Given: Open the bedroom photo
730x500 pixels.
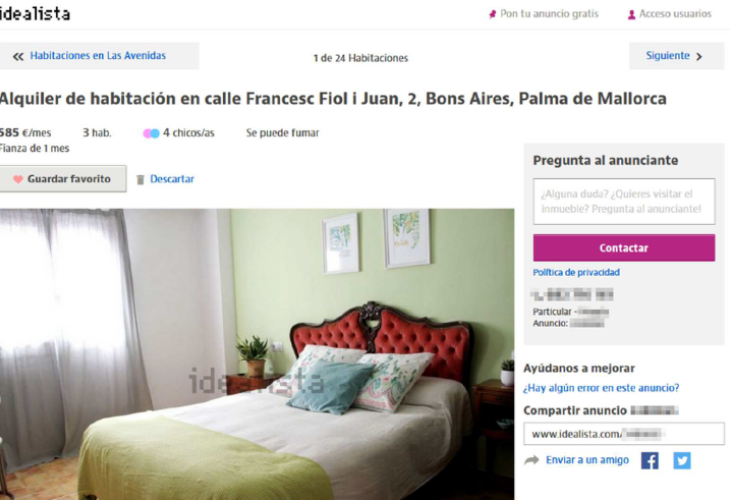Looking at the screenshot, I should (x=257, y=354).
